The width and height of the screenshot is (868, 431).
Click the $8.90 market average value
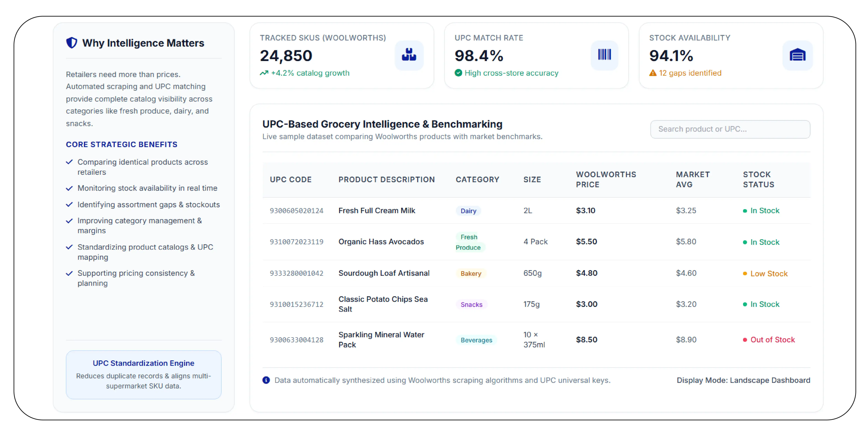[686, 340]
